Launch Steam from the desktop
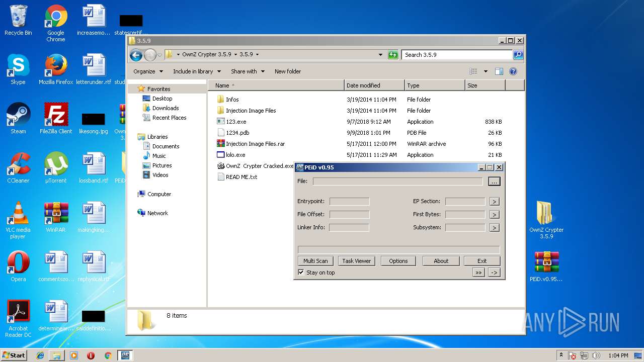The height and width of the screenshot is (362, 644). tap(18, 119)
